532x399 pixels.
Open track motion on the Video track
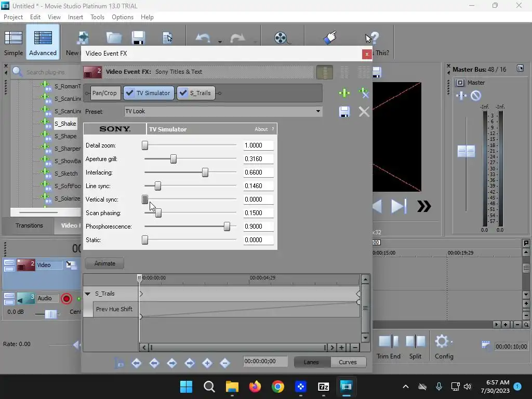point(71,265)
